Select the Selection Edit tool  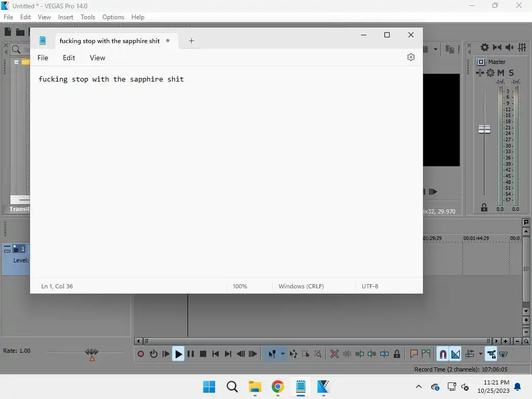pyautogui.click(x=305, y=354)
